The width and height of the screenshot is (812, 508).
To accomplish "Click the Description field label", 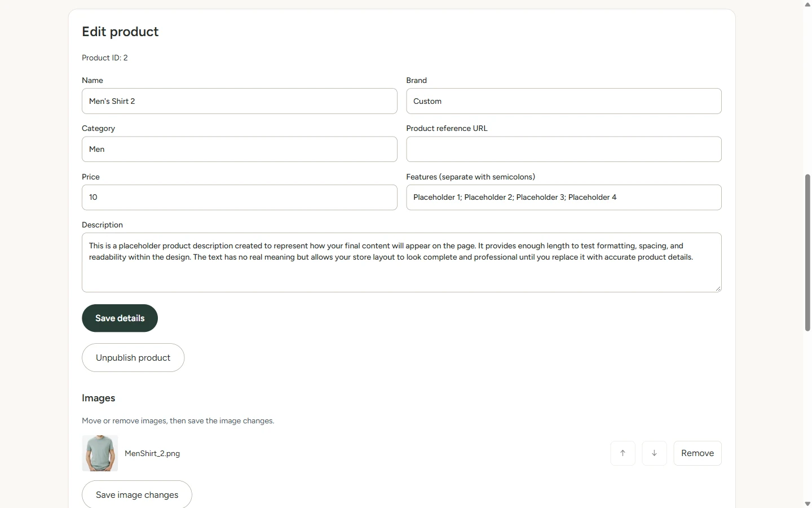I will [x=102, y=225].
